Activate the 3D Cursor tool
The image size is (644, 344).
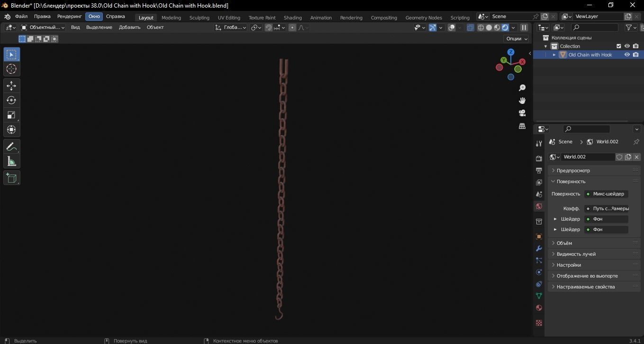tap(11, 69)
